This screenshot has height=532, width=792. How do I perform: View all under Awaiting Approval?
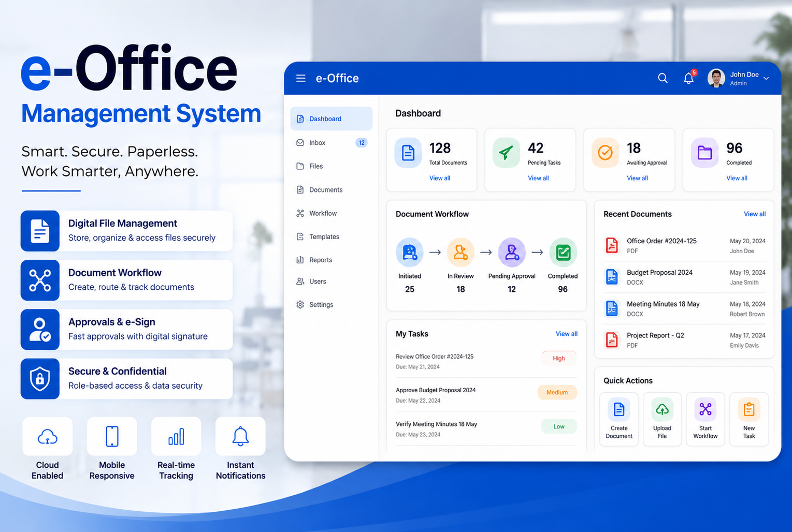pyautogui.click(x=637, y=178)
